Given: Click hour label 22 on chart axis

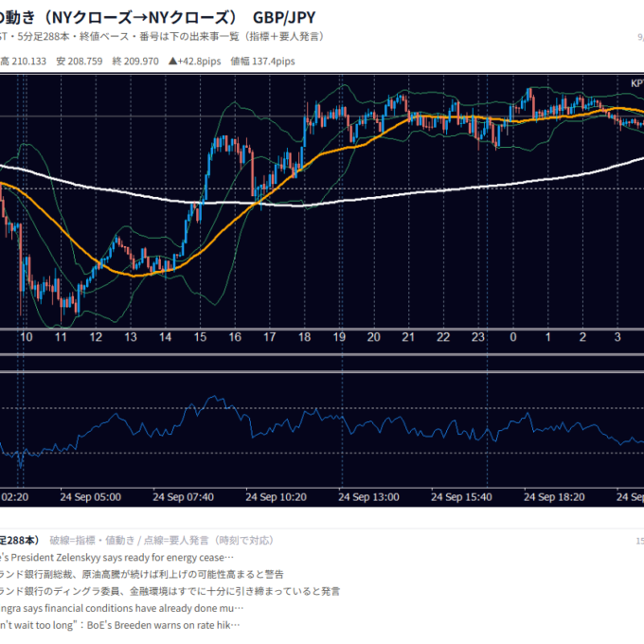Looking at the screenshot, I should [443, 337].
